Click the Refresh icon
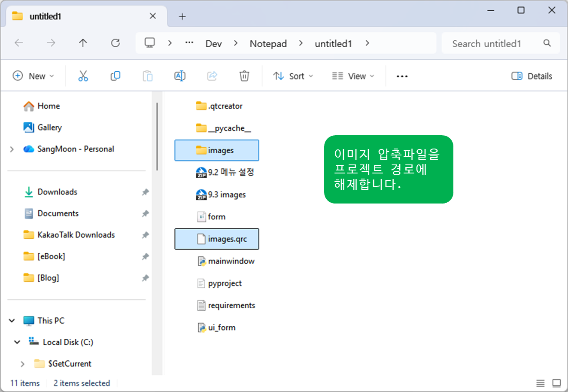The height and width of the screenshot is (392, 568). click(115, 43)
